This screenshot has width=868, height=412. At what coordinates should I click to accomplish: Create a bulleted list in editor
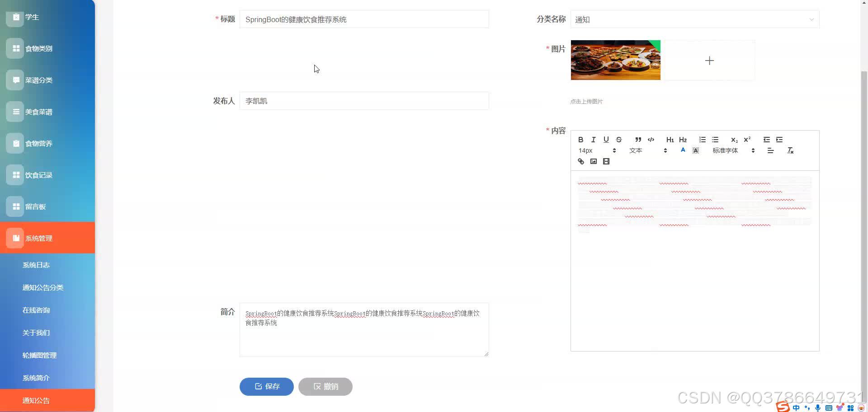(715, 140)
